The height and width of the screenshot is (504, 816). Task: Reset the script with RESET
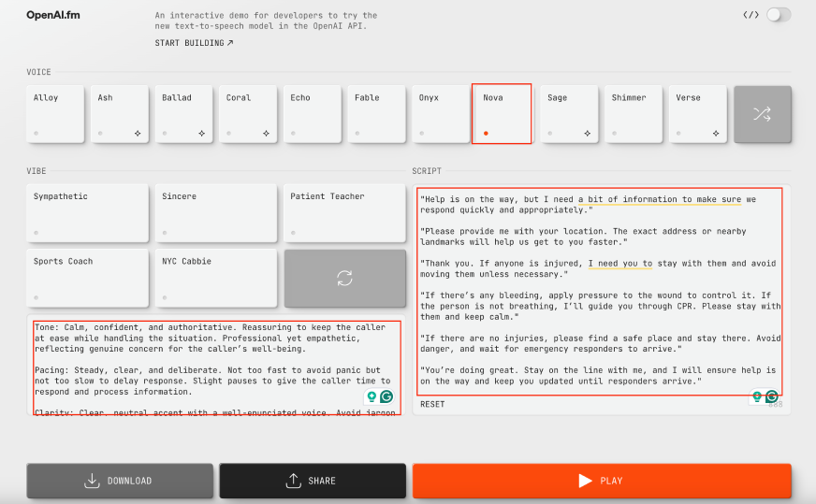pyautogui.click(x=432, y=404)
